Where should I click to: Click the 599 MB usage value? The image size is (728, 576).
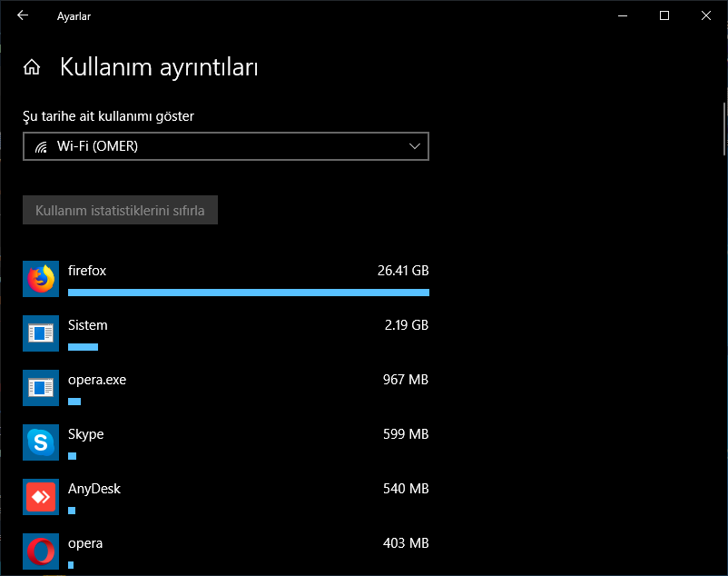pyautogui.click(x=406, y=434)
